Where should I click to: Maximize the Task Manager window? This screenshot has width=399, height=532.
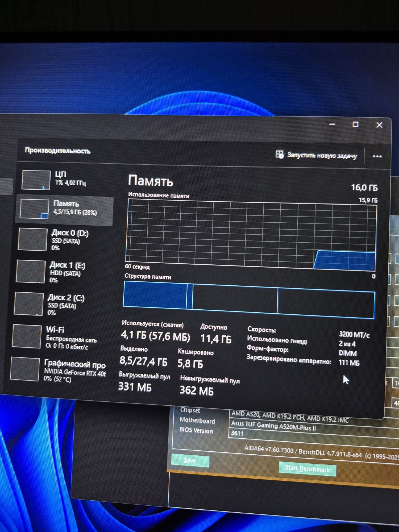coord(355,124)
